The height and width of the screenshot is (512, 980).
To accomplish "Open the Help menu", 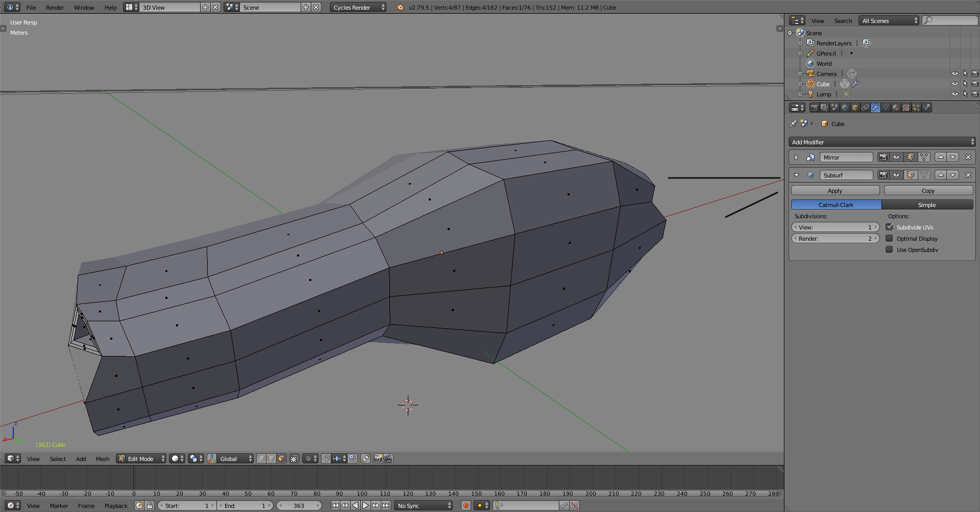I will point(110,7).
